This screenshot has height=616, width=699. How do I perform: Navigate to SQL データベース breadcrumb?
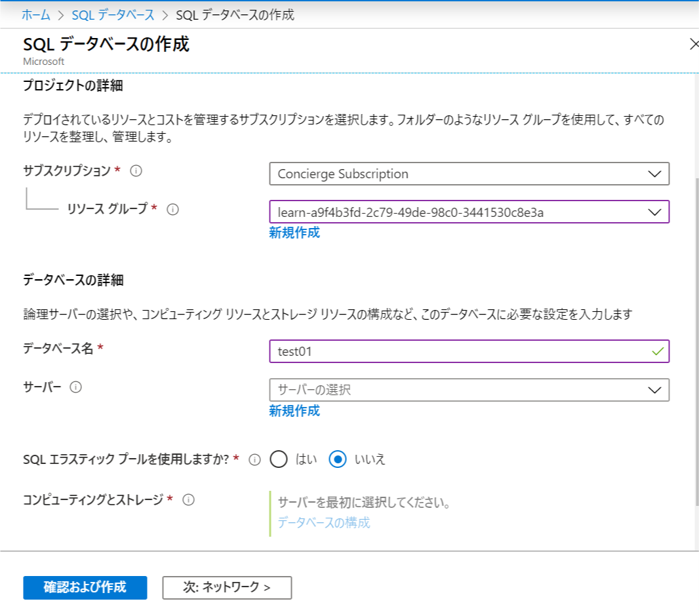pos(113,15)
